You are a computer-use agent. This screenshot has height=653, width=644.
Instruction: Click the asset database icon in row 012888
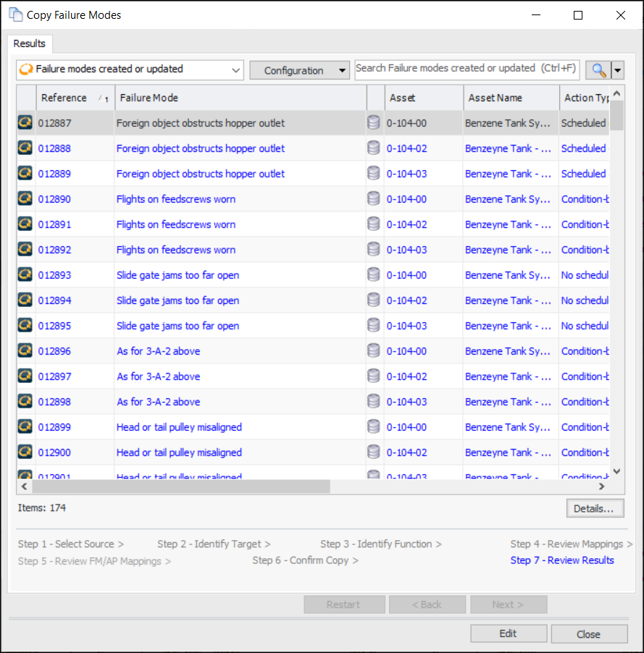pyautogui.click(x=374, y=148)
